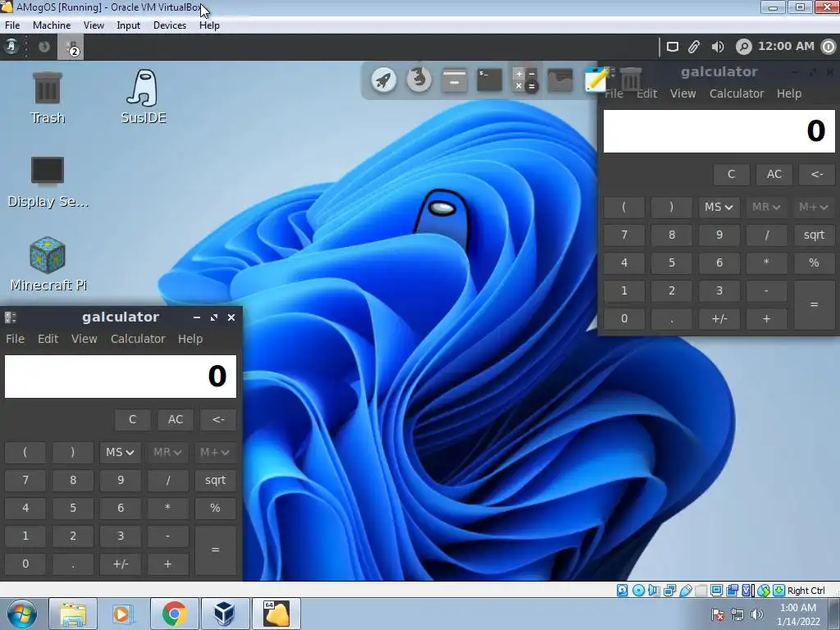
Task: Open the Windows Start orb
Action: pyautogui.click(x=21, y=614)
